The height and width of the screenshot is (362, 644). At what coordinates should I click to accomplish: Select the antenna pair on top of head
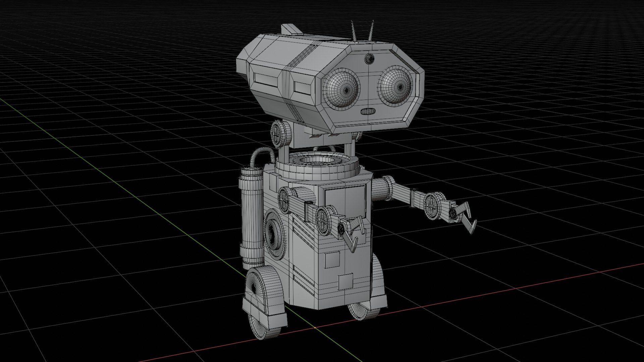362,31
